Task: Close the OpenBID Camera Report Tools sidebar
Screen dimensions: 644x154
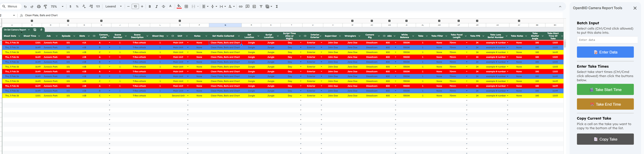Action: 635,8
